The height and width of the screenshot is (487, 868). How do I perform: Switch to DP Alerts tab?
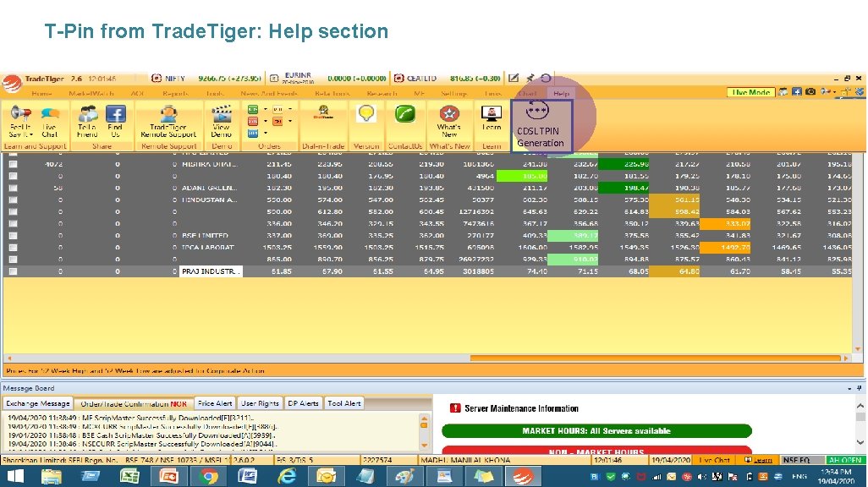coord(303,403)
